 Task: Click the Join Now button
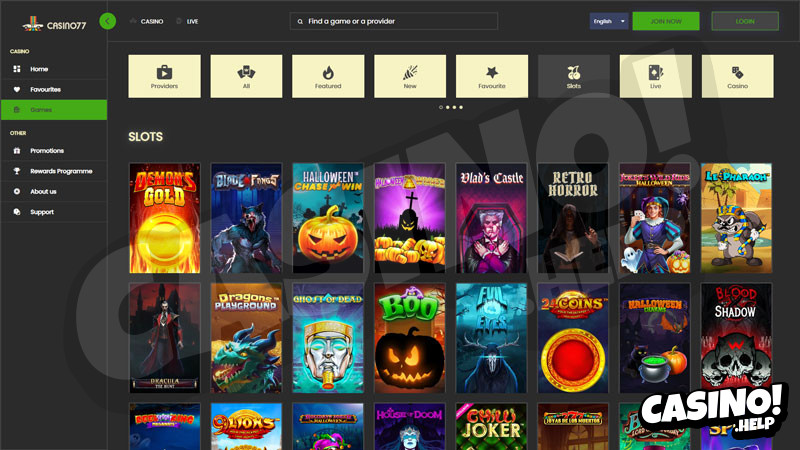666,21
